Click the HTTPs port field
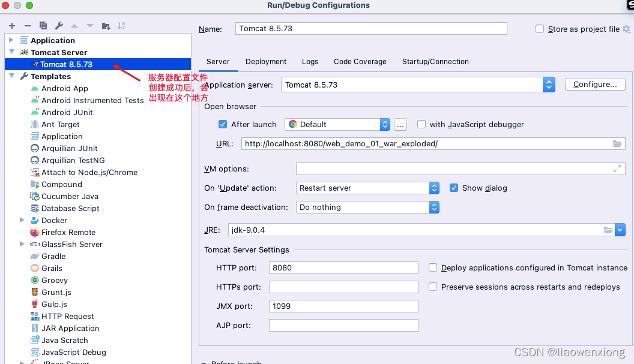634x364 pixels. (343, 287)
